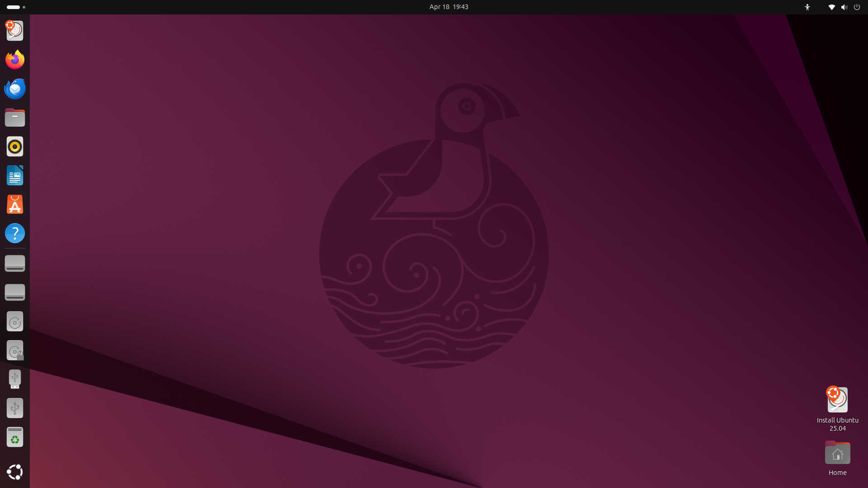Open the Trash in dock
Screen dimensions: 868x488
(15, 437)
